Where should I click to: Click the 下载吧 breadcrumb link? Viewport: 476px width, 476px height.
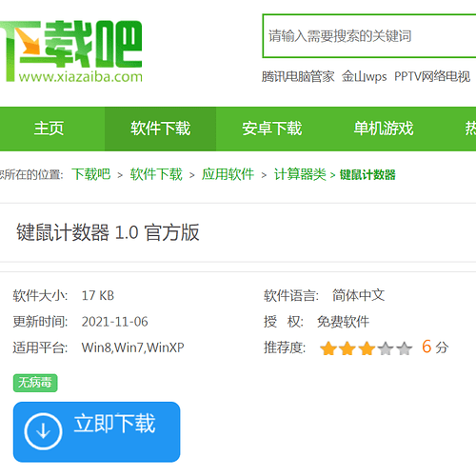[x=91, y=174]
